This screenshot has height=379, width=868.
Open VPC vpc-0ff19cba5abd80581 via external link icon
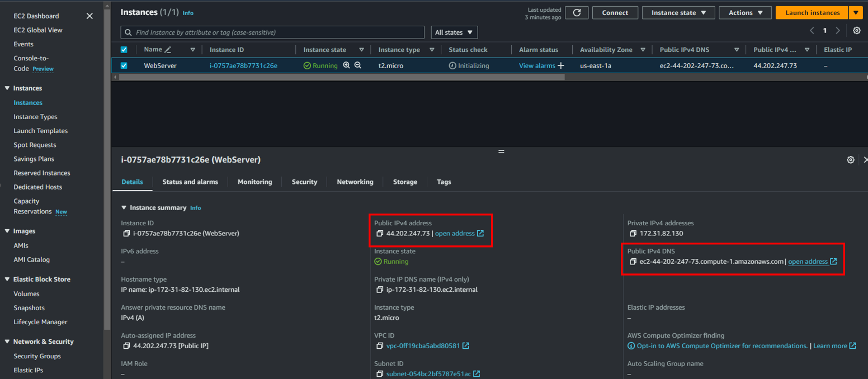click(x=467, y=345)
